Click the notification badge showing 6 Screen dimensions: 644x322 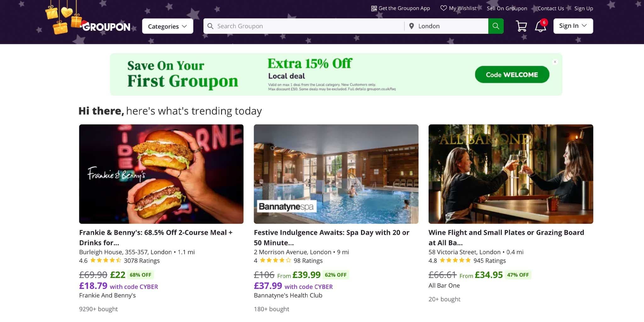544,22
